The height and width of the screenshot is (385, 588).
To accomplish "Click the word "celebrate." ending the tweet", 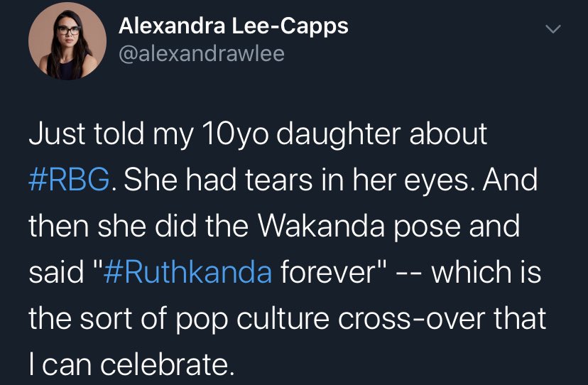I will tap(167, 364).
